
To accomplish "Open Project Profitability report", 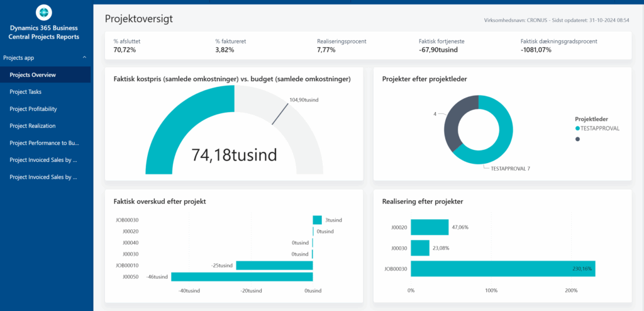I will 33,109.
